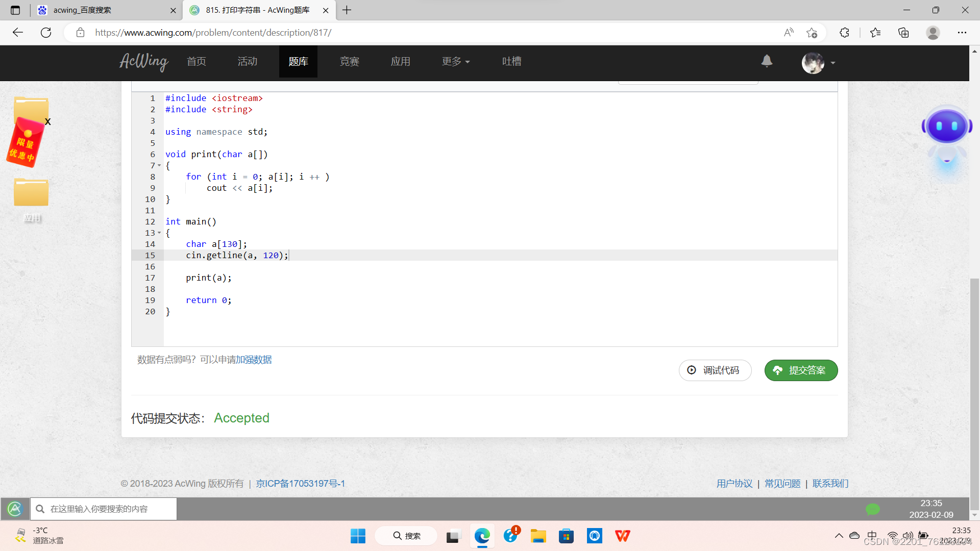Click the page vertical scrollbar
Image resolution: width=980 pixels, height=551 pixels.
[974, 393]
